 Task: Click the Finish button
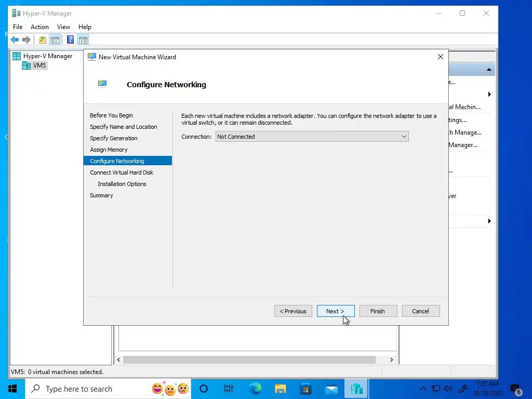[378, 311]
